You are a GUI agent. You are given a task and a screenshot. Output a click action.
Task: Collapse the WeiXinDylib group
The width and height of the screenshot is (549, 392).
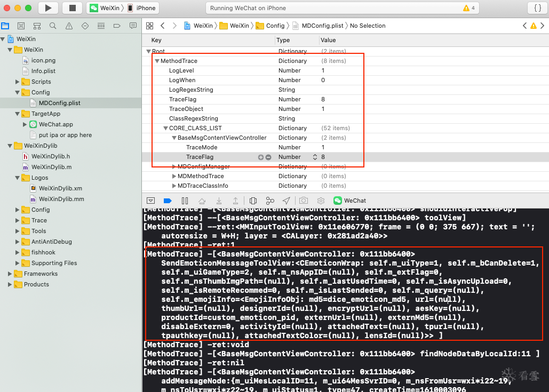(10, 146)
